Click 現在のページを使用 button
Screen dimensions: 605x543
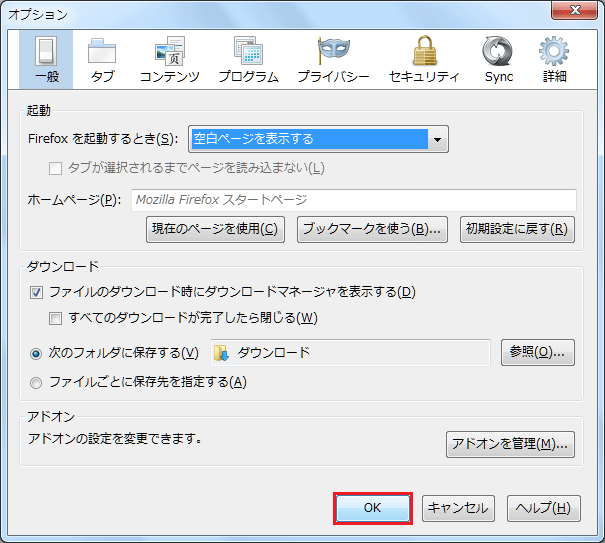pos(215,229)
